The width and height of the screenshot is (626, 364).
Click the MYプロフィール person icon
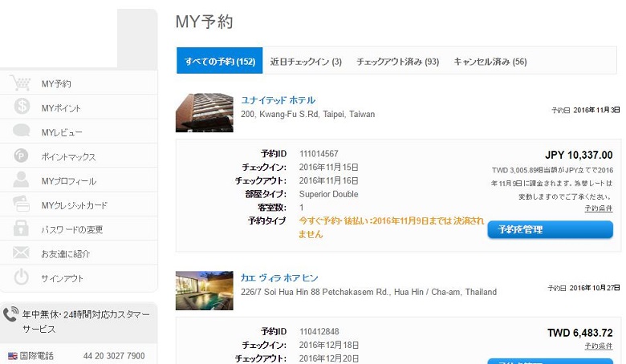tap(21, 181)
